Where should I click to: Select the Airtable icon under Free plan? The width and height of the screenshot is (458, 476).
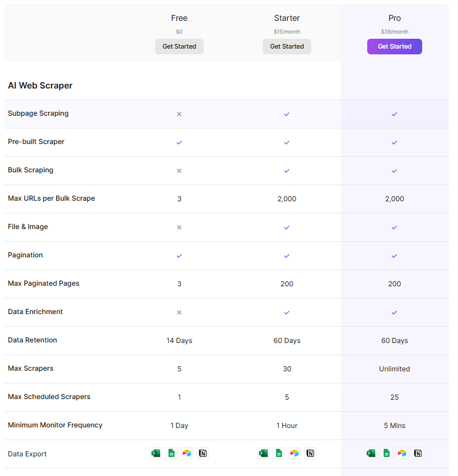(187, 453)
